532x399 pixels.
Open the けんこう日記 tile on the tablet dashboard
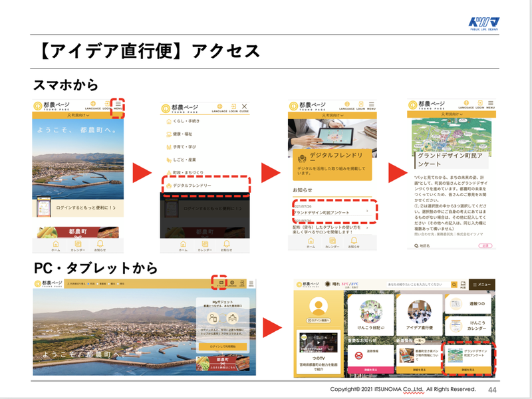coord(370,314)
